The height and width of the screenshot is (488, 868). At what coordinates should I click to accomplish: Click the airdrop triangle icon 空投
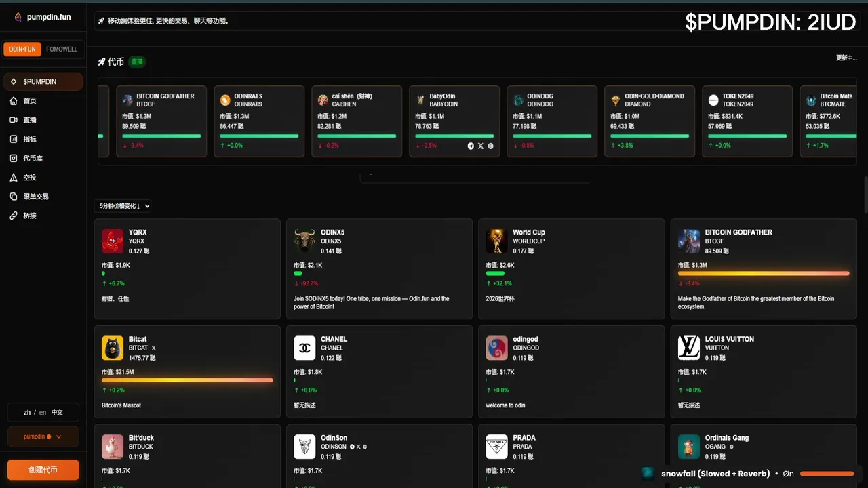click(x=14, y=178)
